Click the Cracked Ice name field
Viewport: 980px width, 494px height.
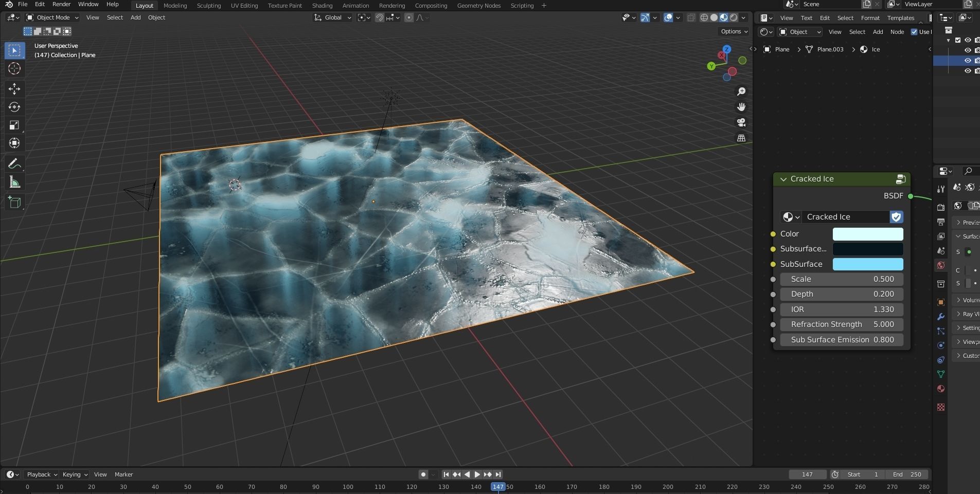(x=846, y=217)
